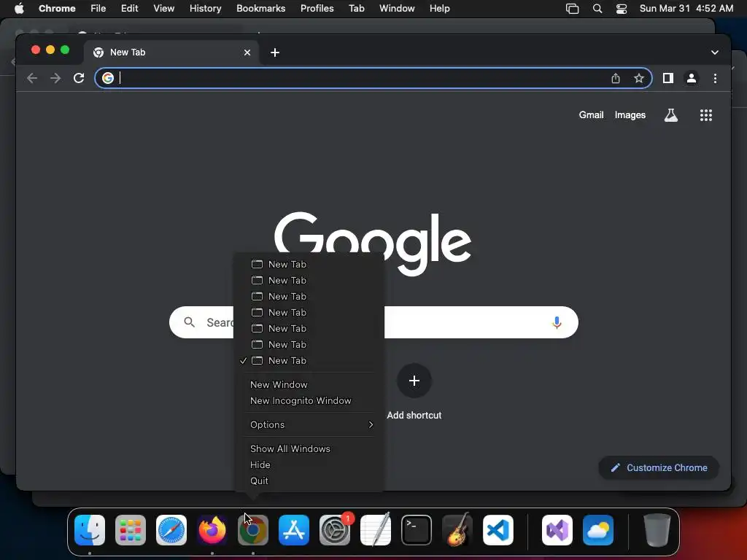Choose New Incognito Window
The width and height of the screenshot is (747, 560).
(x=309, y=400)
